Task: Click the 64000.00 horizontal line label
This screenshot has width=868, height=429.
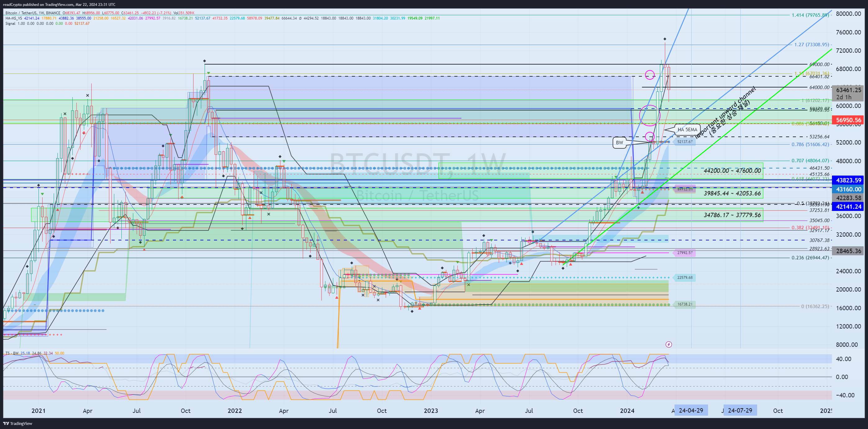Action: pos(819,87)
